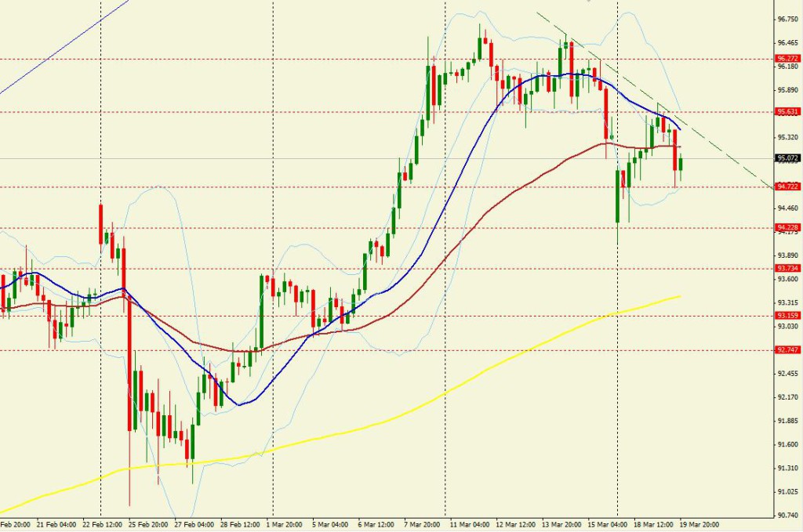
Task: Click the 15 Mar 04:00 time axis label
Action: [610, 525]
